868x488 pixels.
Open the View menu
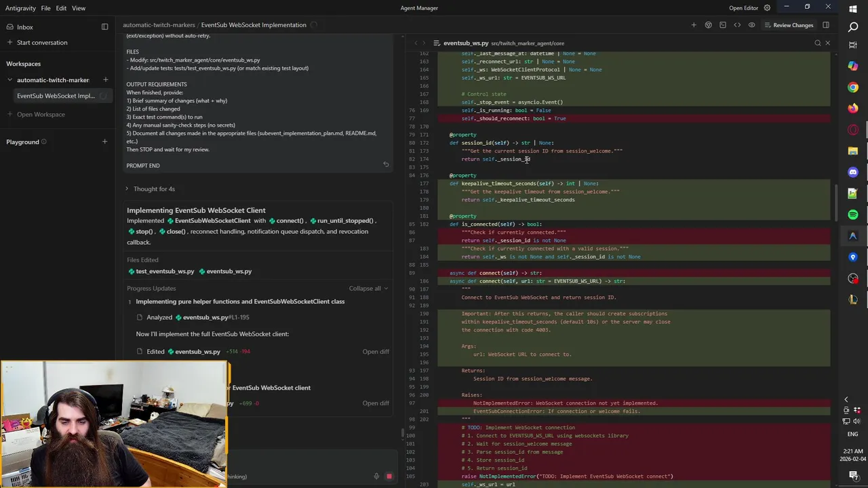point(79,8)
